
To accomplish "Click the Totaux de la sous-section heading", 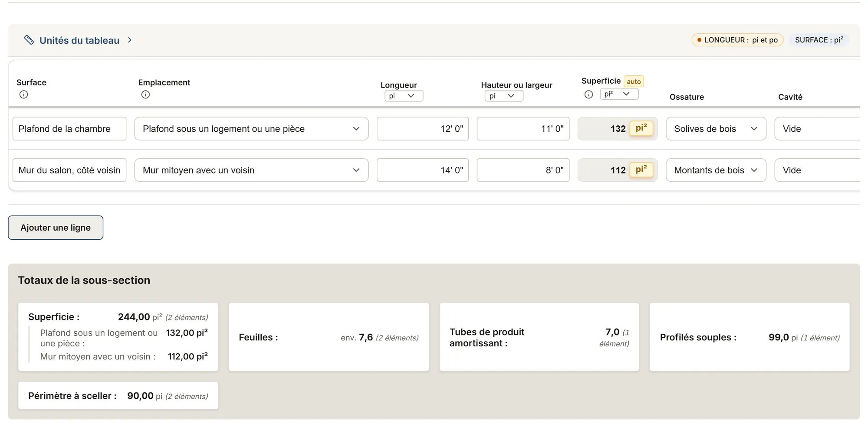I will coord(84,280).
